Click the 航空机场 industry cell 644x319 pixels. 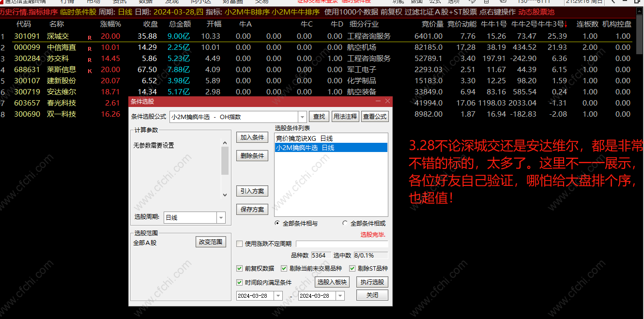362,47
